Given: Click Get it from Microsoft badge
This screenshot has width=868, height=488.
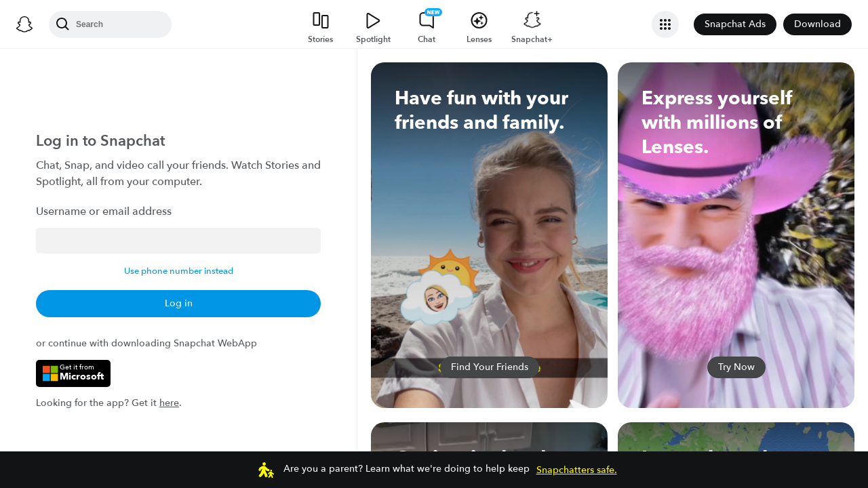Looking at the screenshot, I should (x=73, y=373).
